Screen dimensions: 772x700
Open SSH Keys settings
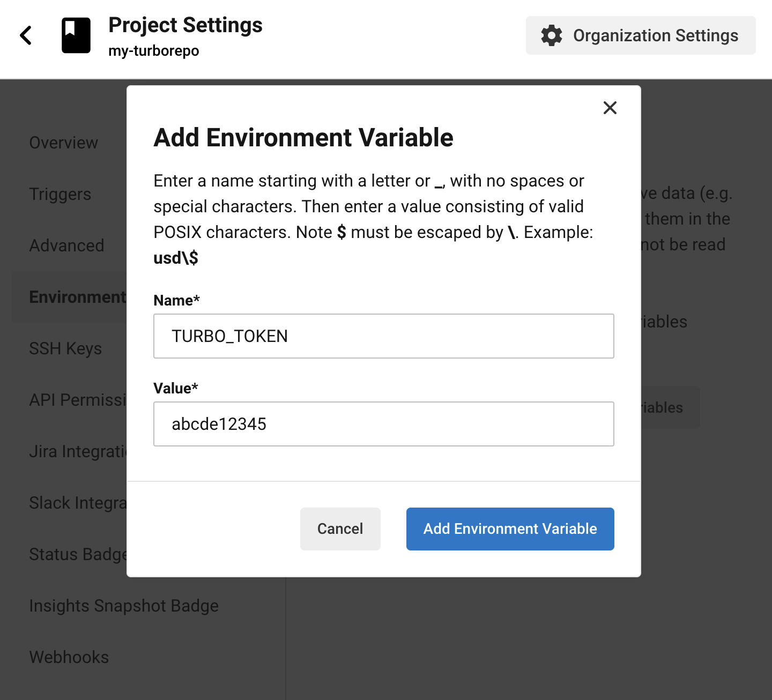65,348
